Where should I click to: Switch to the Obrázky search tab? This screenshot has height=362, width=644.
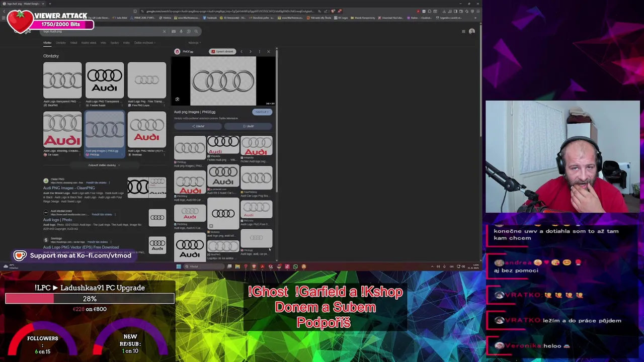61,43
